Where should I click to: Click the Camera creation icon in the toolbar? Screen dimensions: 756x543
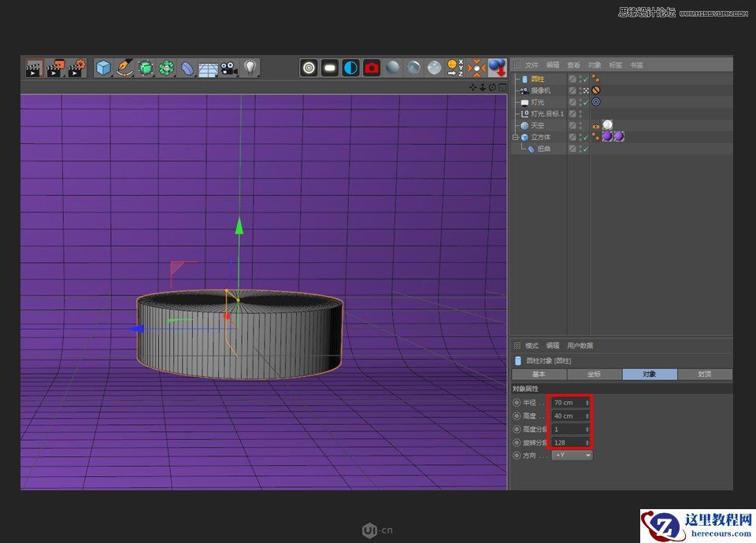coord(228,68)
